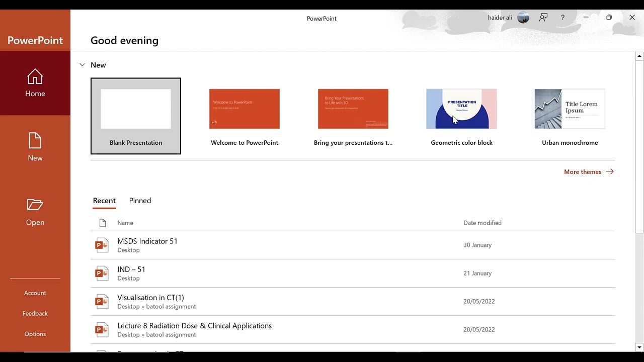Click the document icon column header
Screen dimensions: 644x362
[103, 223]
